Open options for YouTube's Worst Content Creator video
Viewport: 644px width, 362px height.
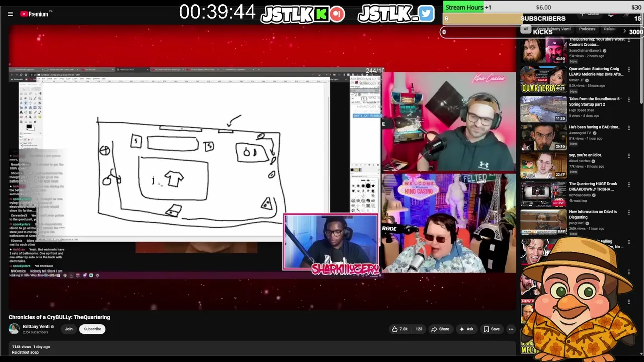(x=629, y=41)
